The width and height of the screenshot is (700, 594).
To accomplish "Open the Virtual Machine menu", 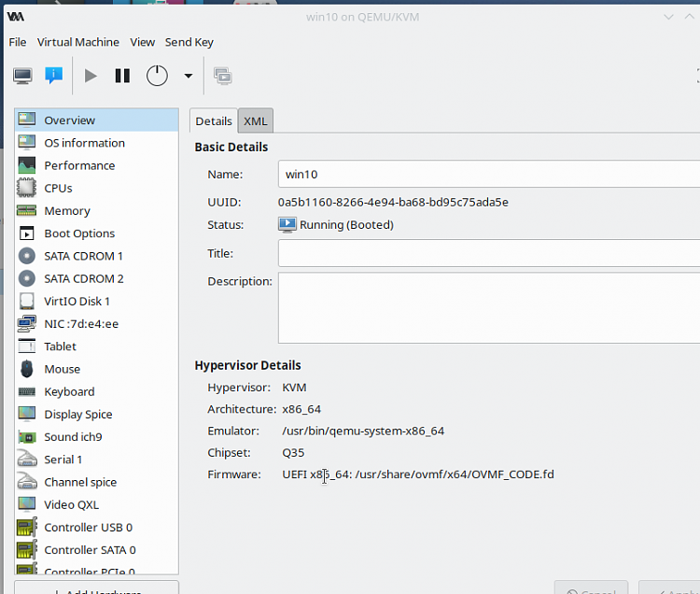I will pyautogui.click(x=78, y=42).
